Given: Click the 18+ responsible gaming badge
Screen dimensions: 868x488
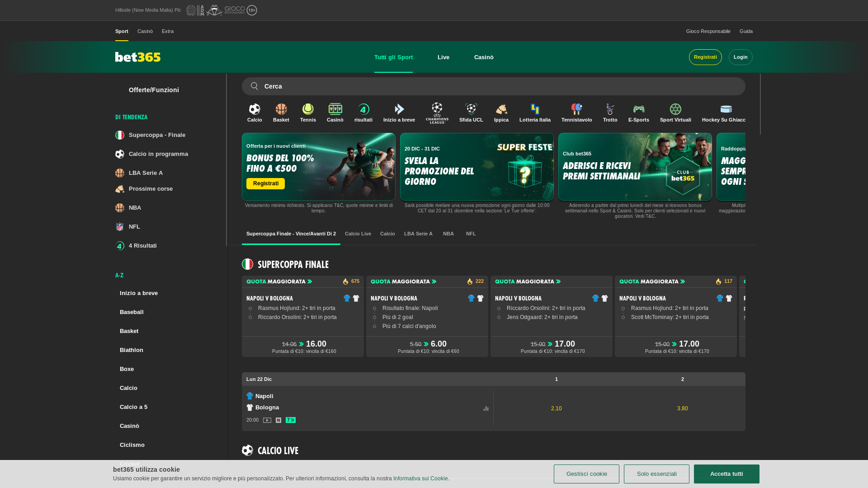Looking at the screenshot, I should tap(252, 10).
